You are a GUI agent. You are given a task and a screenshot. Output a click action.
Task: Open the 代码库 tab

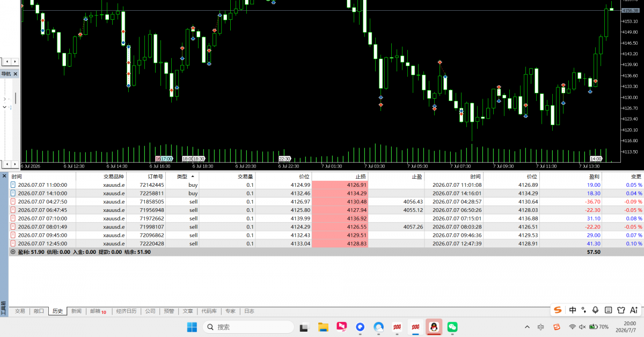pyautogui.click(x=209, y=311)
